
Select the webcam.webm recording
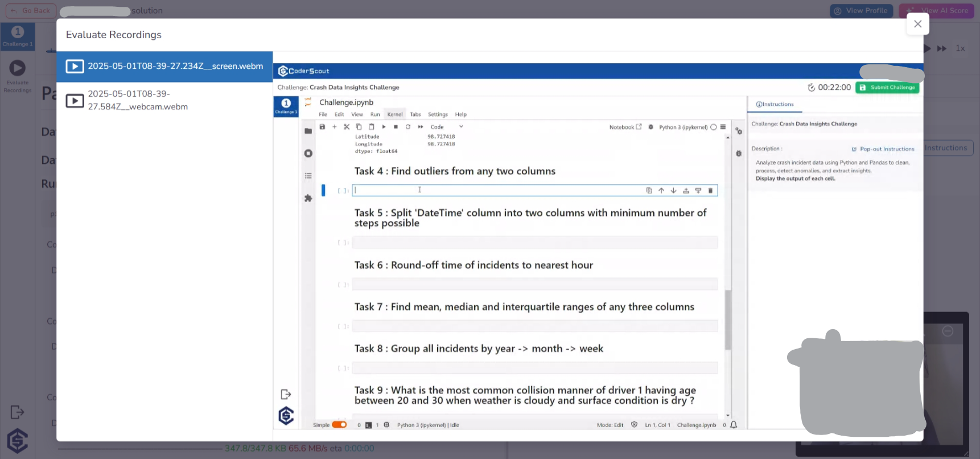click(164, 100)
